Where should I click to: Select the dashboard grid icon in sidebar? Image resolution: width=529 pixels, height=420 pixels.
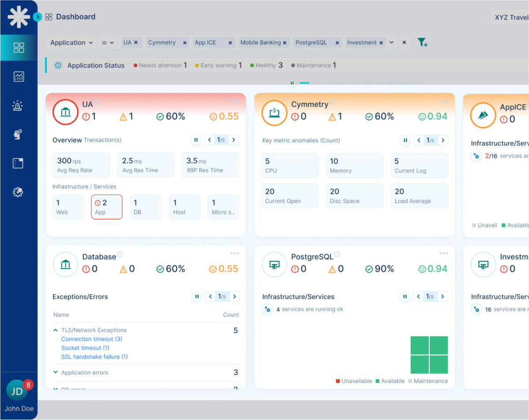pyautogui.click(x=19, y=48)
